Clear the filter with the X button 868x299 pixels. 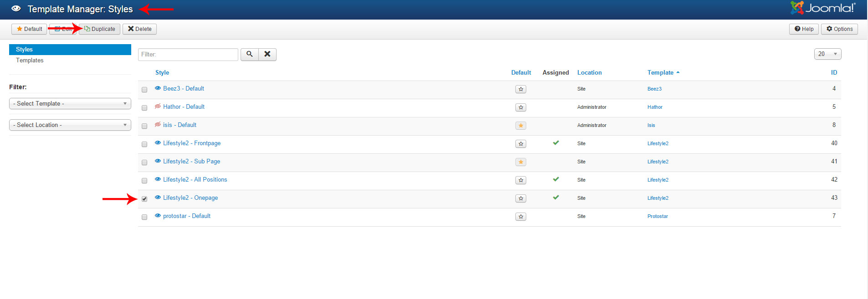tap(267, 54)
